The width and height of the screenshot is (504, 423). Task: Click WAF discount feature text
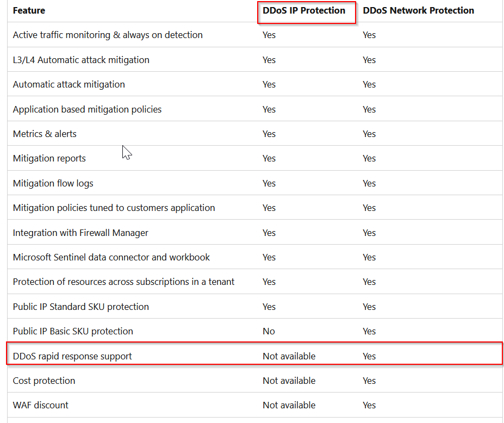click(x=40, y=405)
